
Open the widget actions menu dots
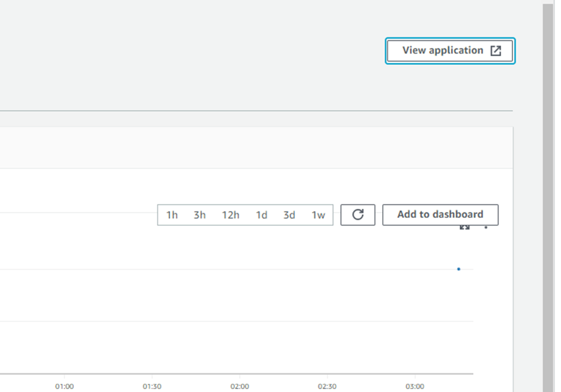(486, 227)
